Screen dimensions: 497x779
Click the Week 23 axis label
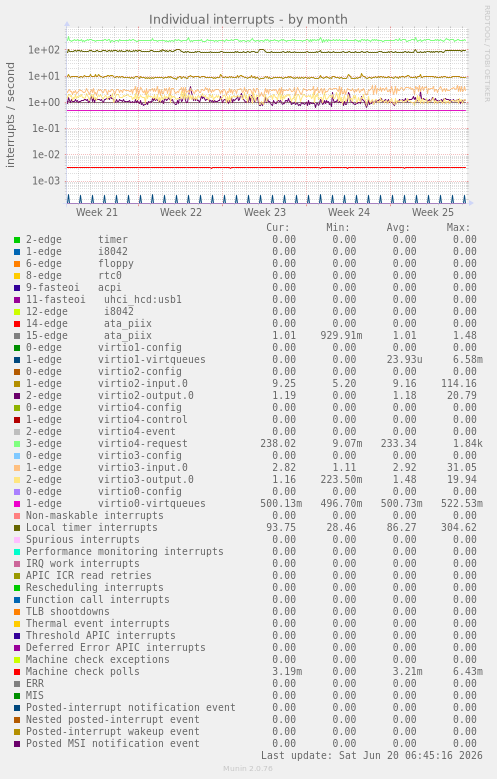265,212
